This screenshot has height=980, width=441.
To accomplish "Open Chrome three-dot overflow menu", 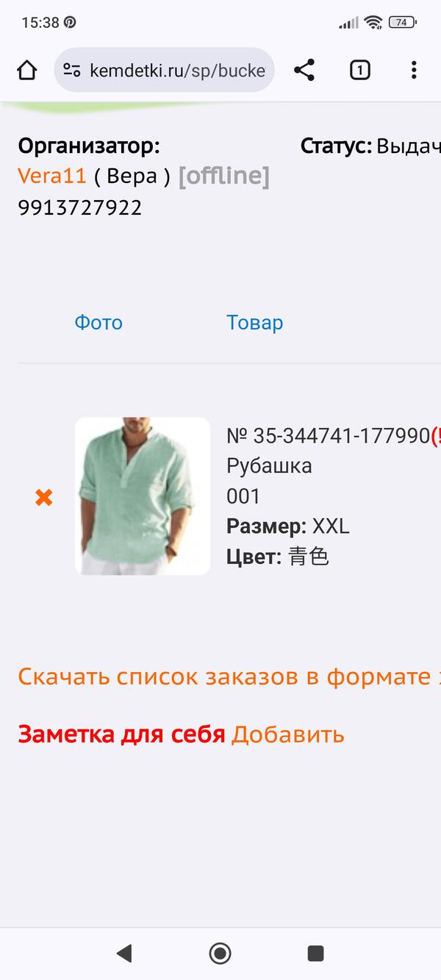I will pyautogui.click(x=414, y=70).
